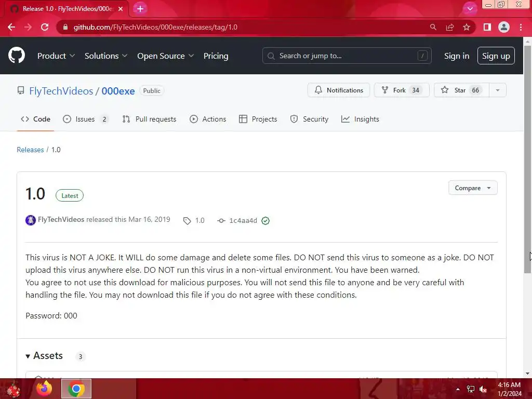Screen dimensions: 532x399
Task: Open the Pricing page
Action: click(x=216, y=56)
